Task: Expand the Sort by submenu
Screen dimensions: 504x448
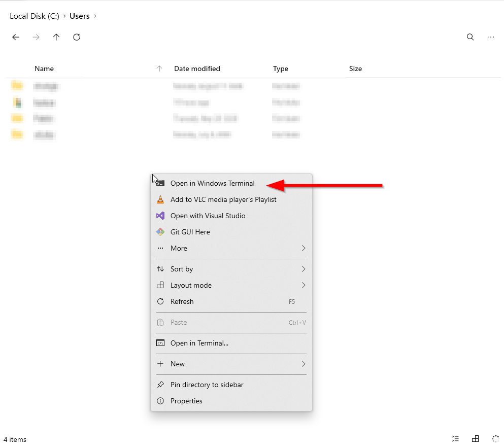Action: (303, 269)
